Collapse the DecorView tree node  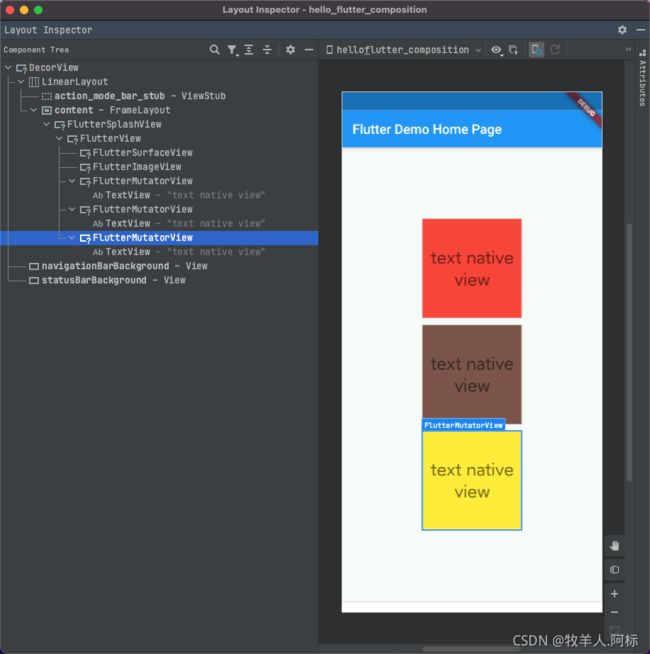[x=8, y=67]
